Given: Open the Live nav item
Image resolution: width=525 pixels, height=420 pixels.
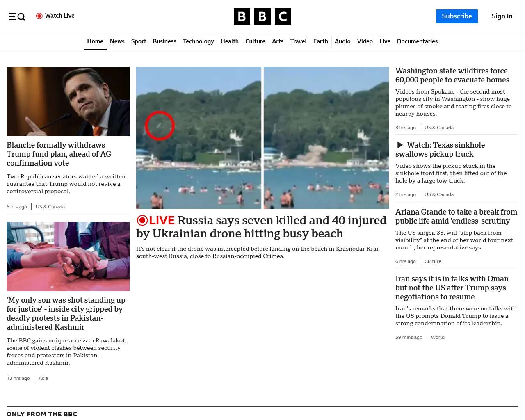Looking at the screenshot, I should pos(385,41).
